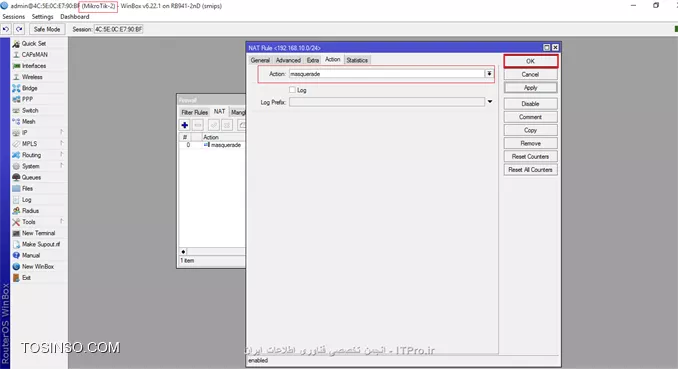
Task: Switch to the General tab
Action: click(x=260, y=60)
